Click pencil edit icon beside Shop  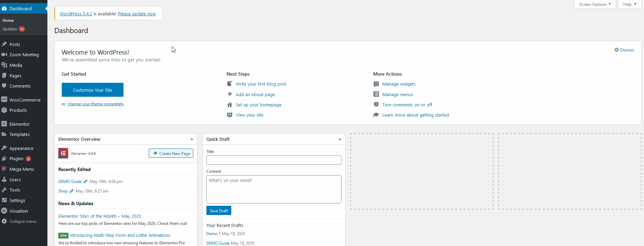tap(72, 191)
